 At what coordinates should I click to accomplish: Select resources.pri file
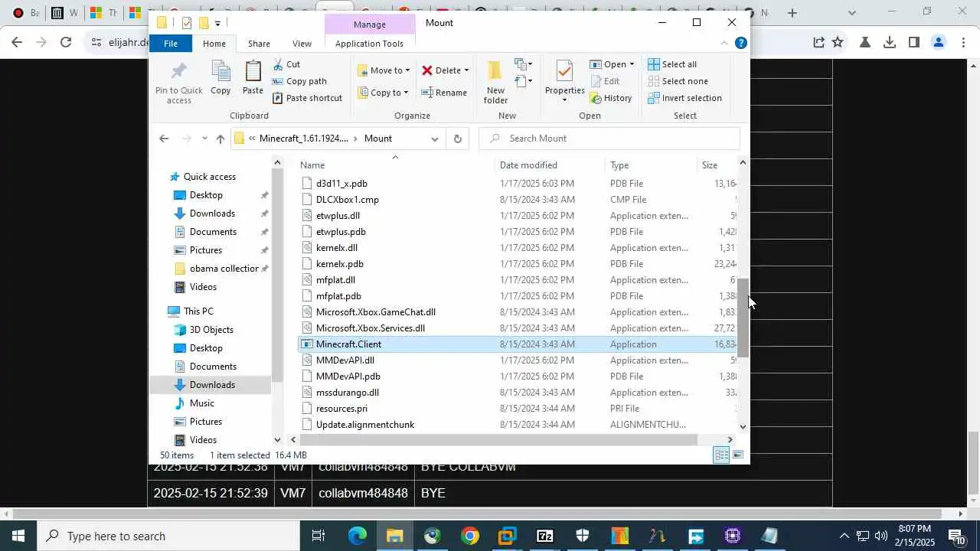(341, 409)
